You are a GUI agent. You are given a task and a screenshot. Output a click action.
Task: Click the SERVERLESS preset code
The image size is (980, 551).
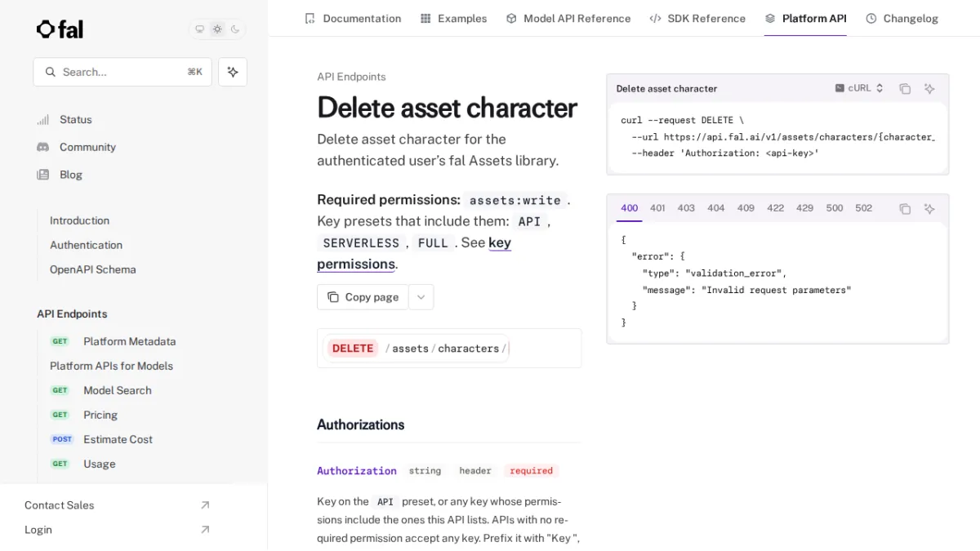point(361,243)
